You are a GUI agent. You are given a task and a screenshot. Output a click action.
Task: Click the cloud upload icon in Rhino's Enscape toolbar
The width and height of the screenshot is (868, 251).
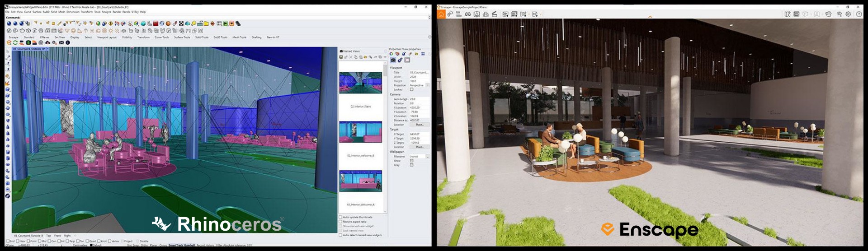(47, 42)
